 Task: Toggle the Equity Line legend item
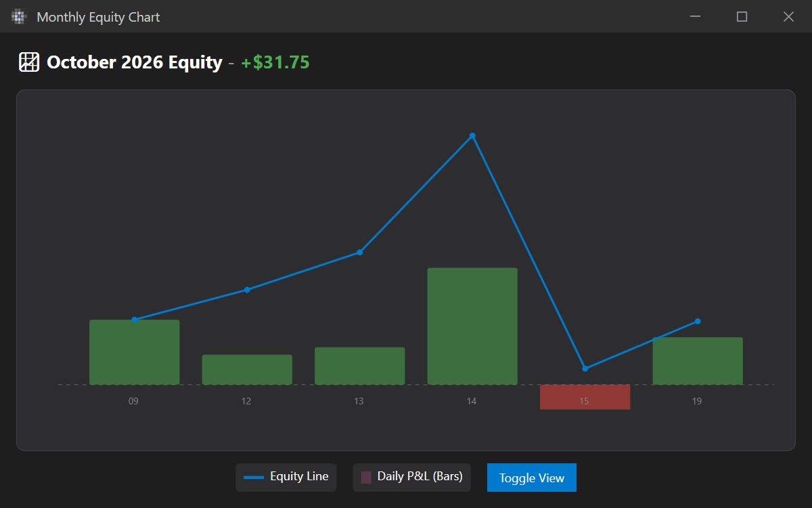coord(286,477)
